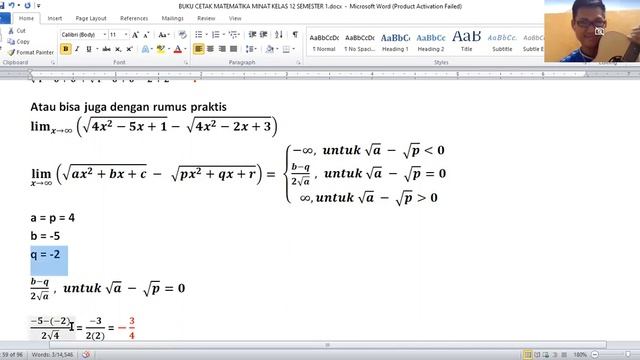This screenshot has width=640, height=360.
Task: Toggle Bold formatting
Action: (65, 49)
